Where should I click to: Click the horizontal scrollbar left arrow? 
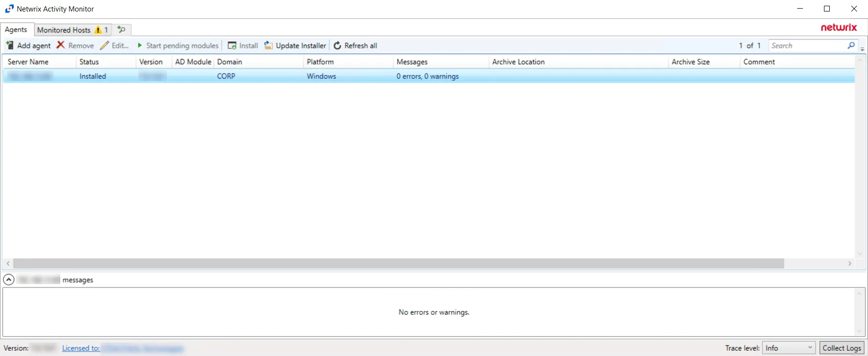pos(8,264)
